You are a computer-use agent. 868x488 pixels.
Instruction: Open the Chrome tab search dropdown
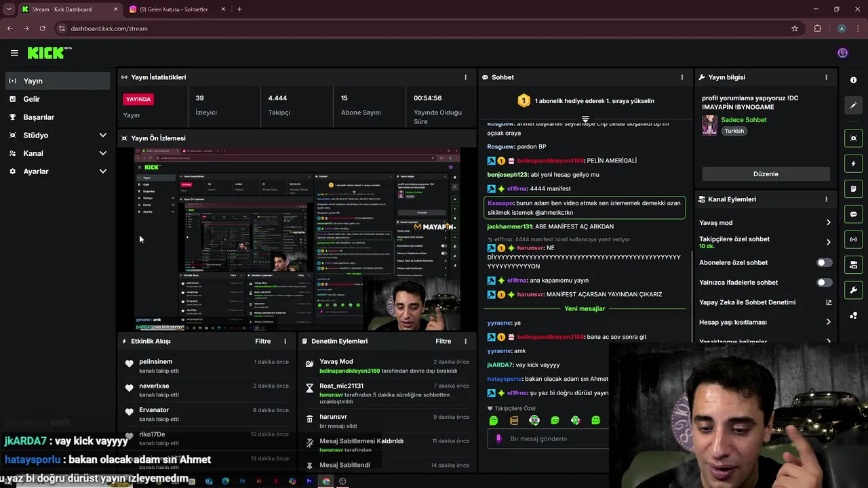[9, 9]
